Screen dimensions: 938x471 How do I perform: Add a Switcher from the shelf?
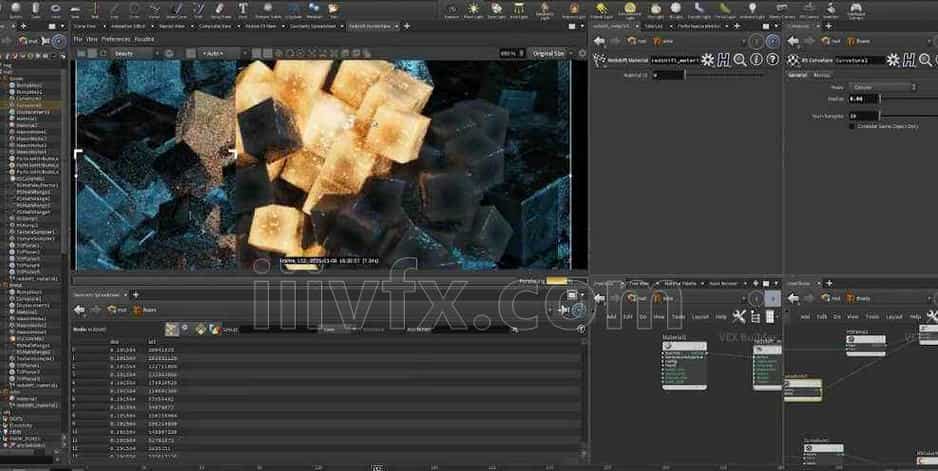(831, 9)
